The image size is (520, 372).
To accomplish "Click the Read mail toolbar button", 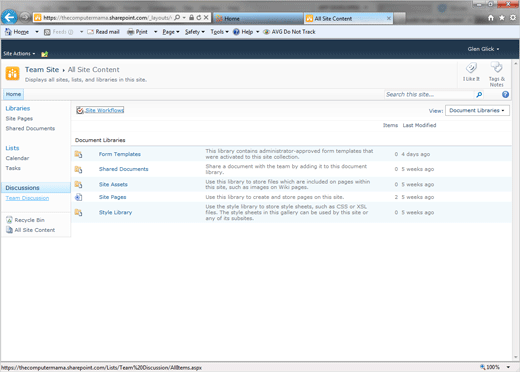I will (x=103, y=32).
